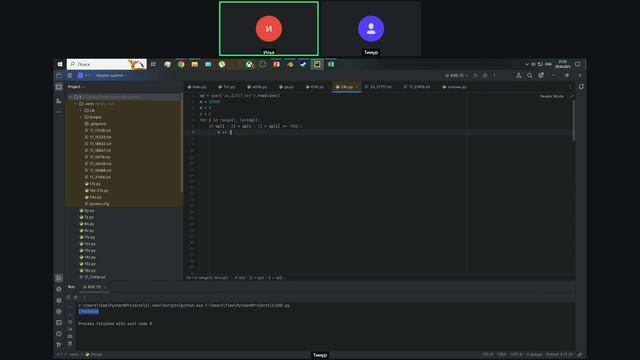Open File Explorer from the taskbar
The height and width of the screenshot is (360, 640).
pos(195,64)
